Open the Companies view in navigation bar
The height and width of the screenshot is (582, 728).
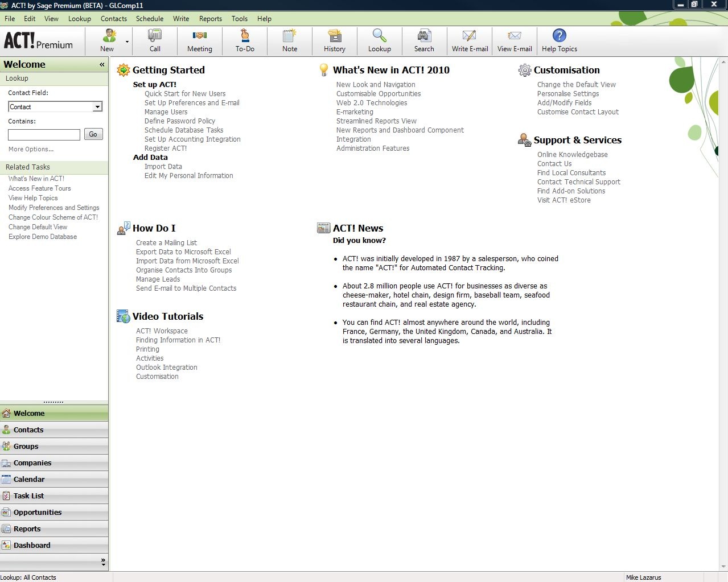(54, 463)
